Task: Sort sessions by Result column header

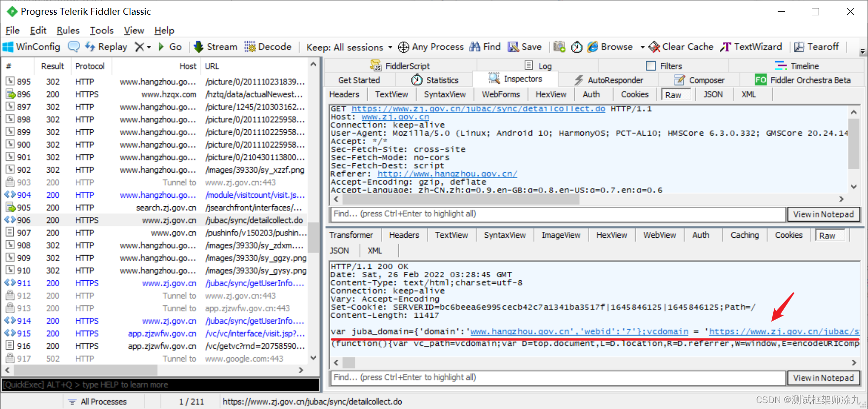Action: [x=52, y=66]
